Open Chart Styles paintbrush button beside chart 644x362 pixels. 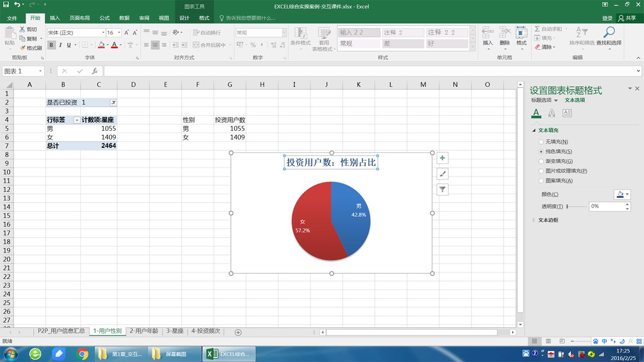pos(442,174)
